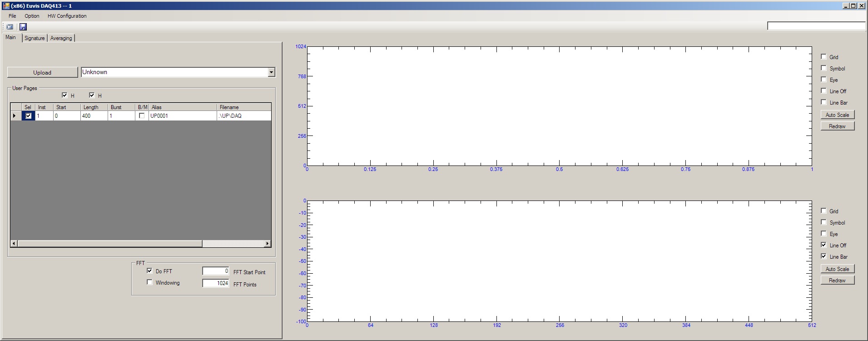Click the Alias cell UP0001
Image resolution: width=868 pixels, height=341 pixels.
coord(183,116)
